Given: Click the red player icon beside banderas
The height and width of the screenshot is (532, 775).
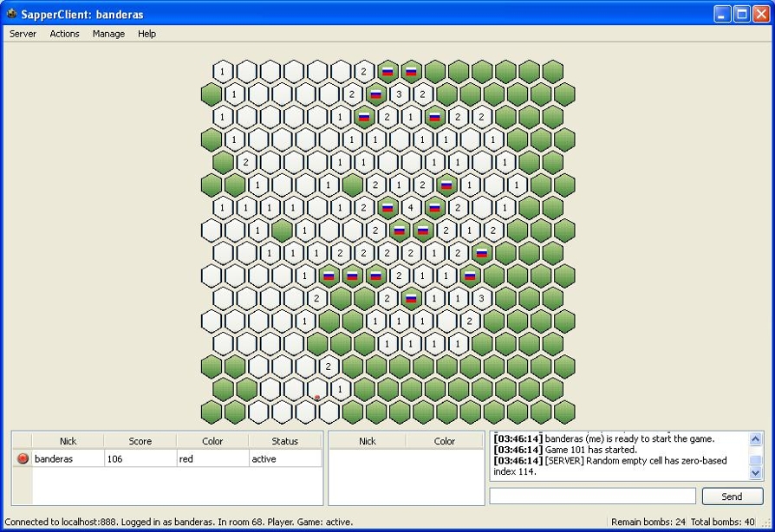Looking at the screenshot, I should tap(23, 458).
